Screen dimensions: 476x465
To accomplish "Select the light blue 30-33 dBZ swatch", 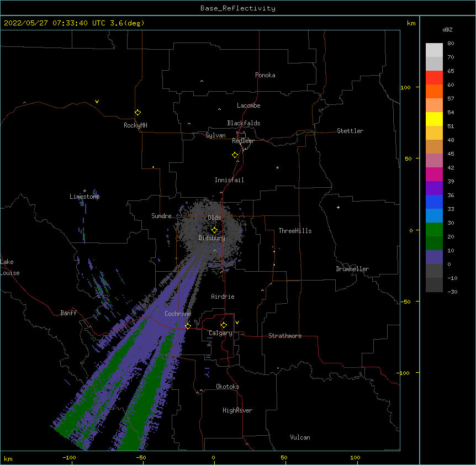I will [434, 216].
